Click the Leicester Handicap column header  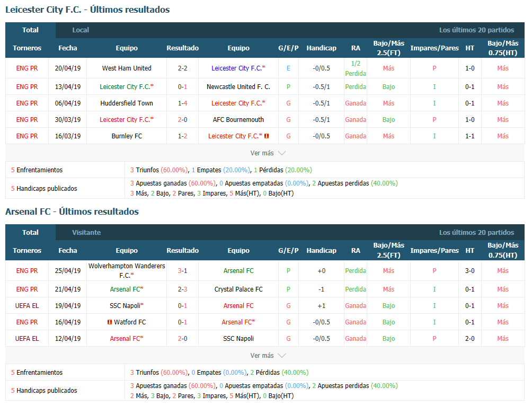click(321, 48)
